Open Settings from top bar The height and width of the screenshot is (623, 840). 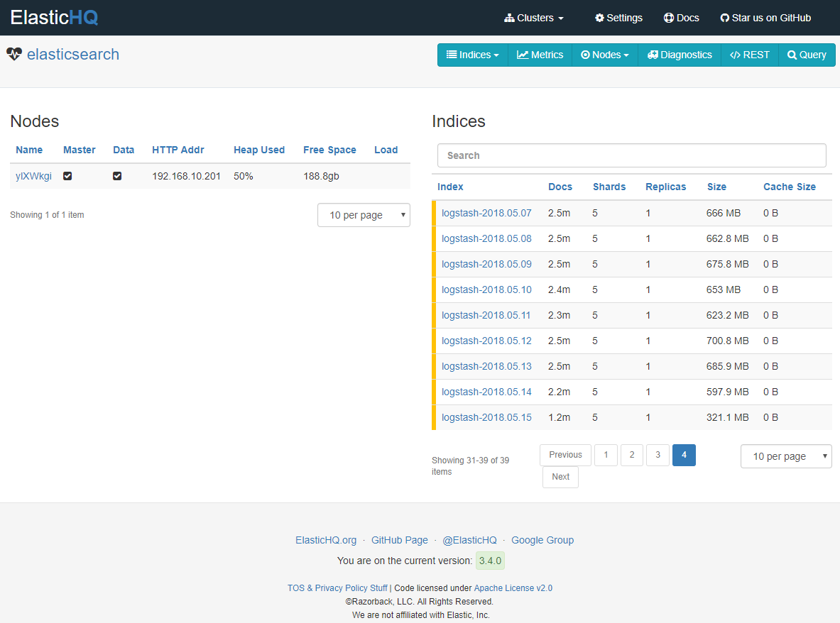click(618, 18)
